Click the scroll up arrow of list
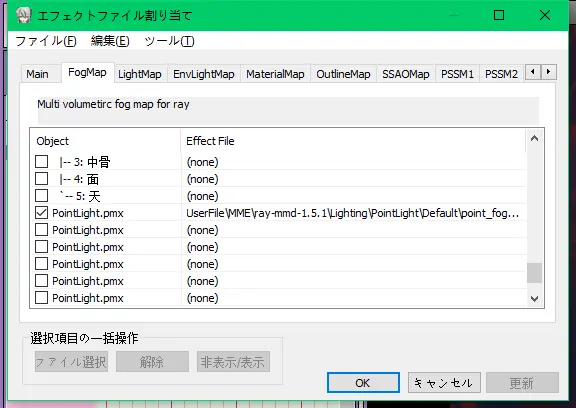 (534, 138)
